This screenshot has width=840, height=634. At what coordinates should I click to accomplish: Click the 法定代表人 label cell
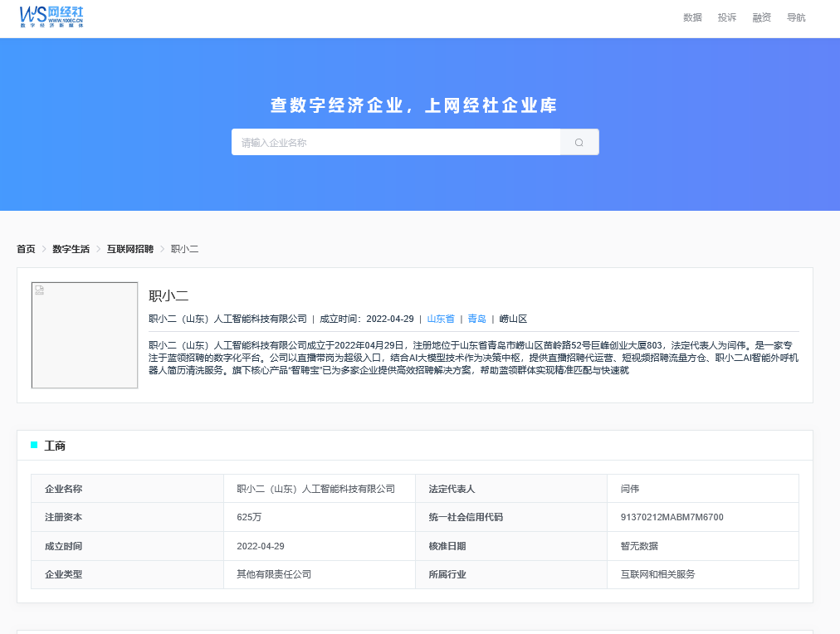click(511, 488)
